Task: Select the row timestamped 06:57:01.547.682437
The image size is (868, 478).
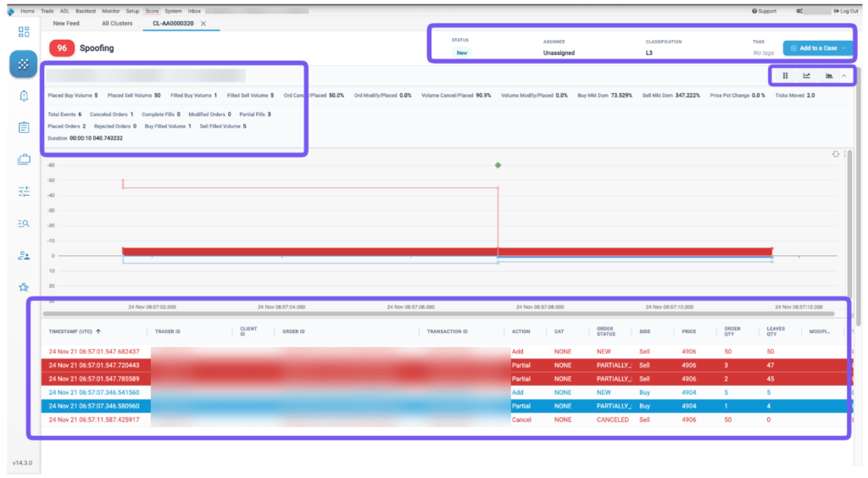Action: pos(446,352)
